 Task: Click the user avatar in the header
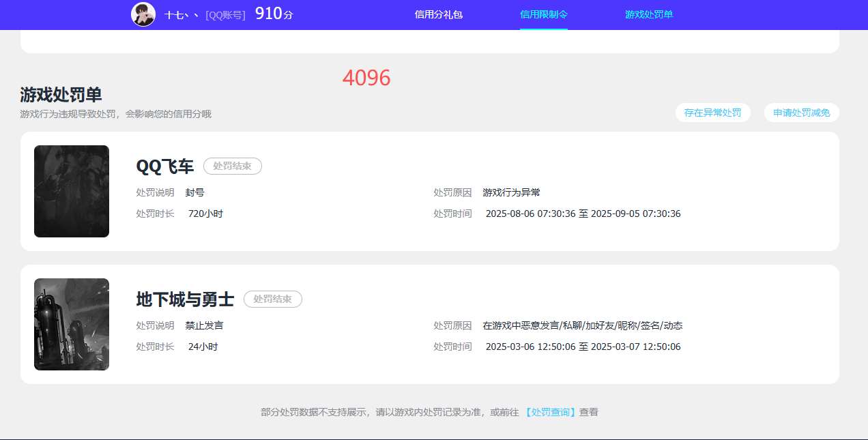click(143, 14)
